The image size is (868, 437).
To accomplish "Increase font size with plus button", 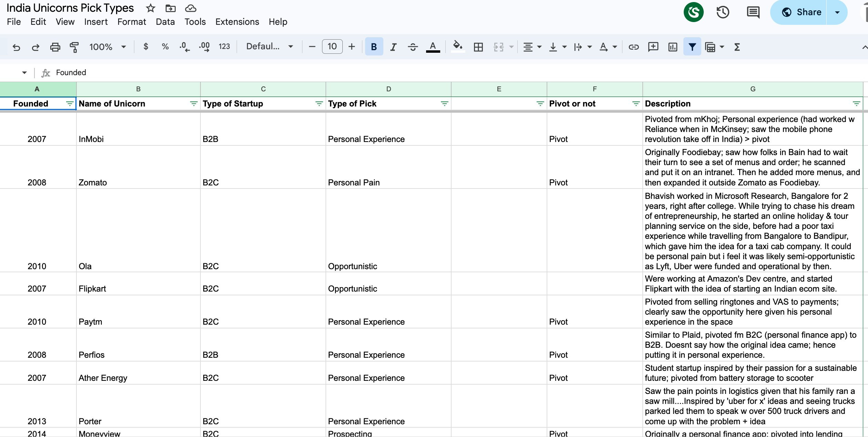I will point(351,47).
